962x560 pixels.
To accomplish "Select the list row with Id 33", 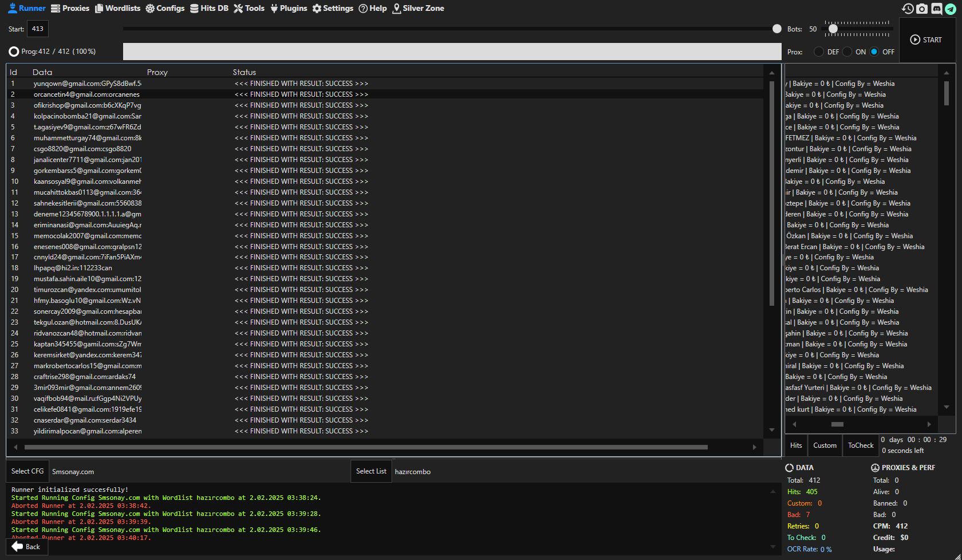I will 385,431.
